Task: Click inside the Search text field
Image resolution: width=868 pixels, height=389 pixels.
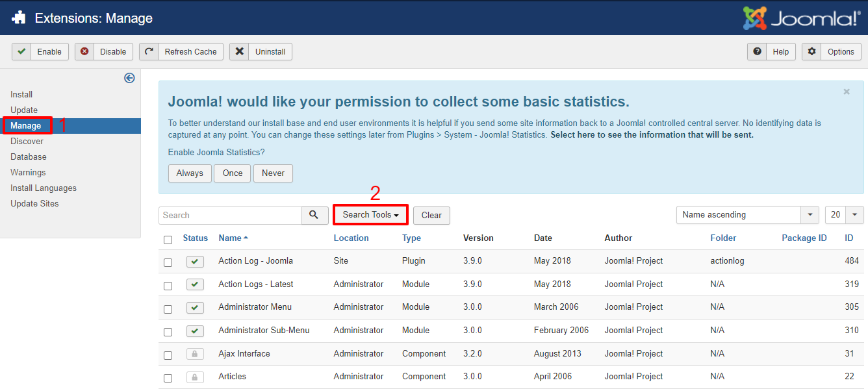Action: coord(229,215)
